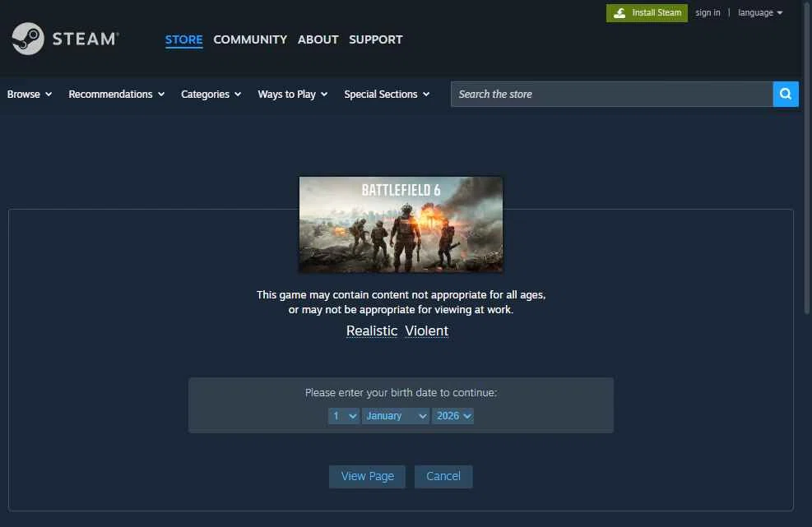Viewport: 812px width, 527px height.
Task: Click the Violent content descriptor
Action: coord(427,331)
